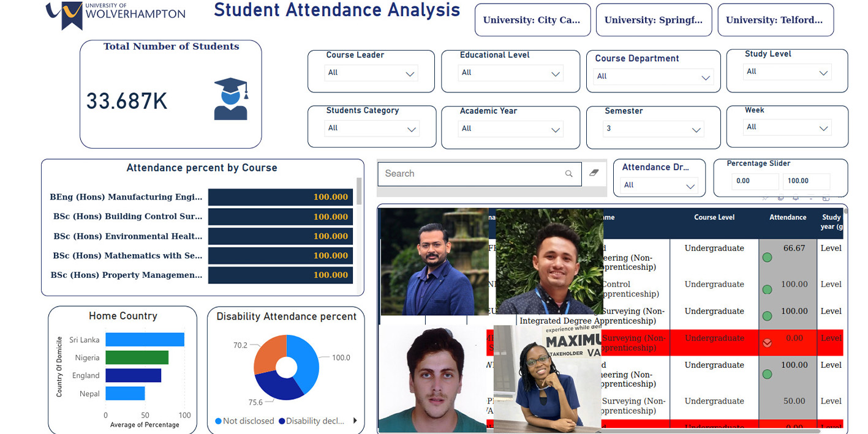Select the University: Telford... button

pos(776,20)
